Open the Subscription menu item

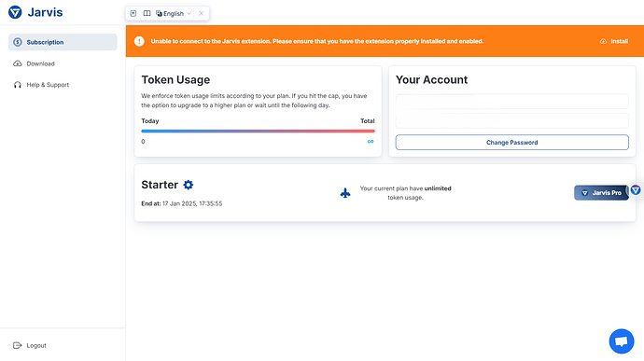pyautogui.click(x=63, y=42)
